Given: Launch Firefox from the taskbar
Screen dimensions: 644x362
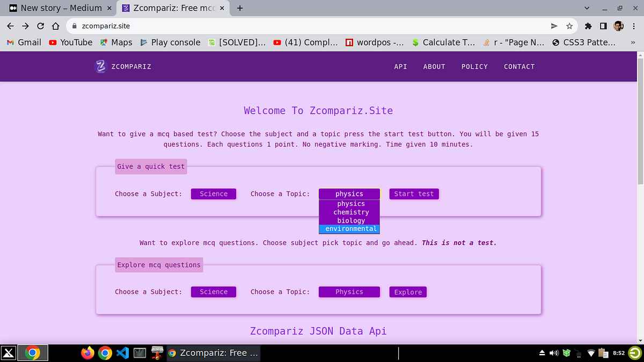Looking at the screenshot, I should [87, 353].
